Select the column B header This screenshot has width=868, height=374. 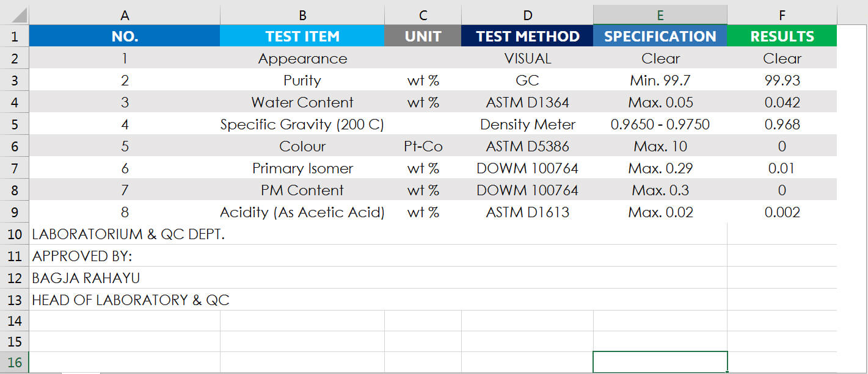(x=302, y=15)
